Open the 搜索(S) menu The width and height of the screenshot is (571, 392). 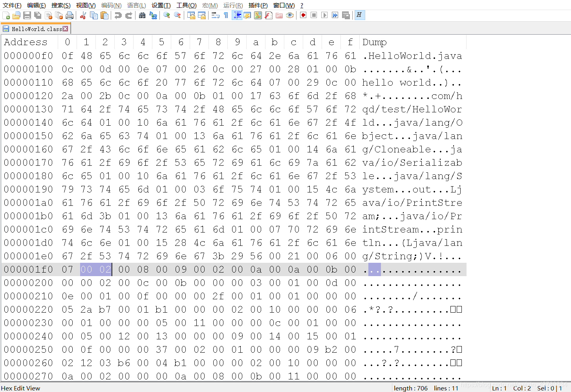[x=61, y=5]
